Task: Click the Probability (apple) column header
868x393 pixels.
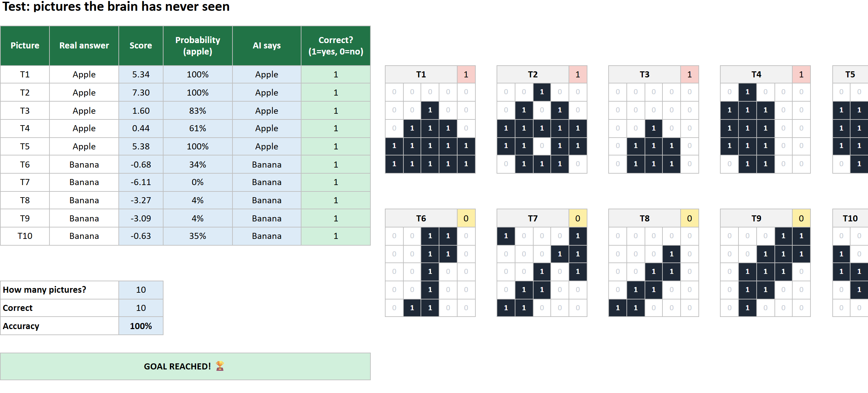Action: (x=198, y=46)
